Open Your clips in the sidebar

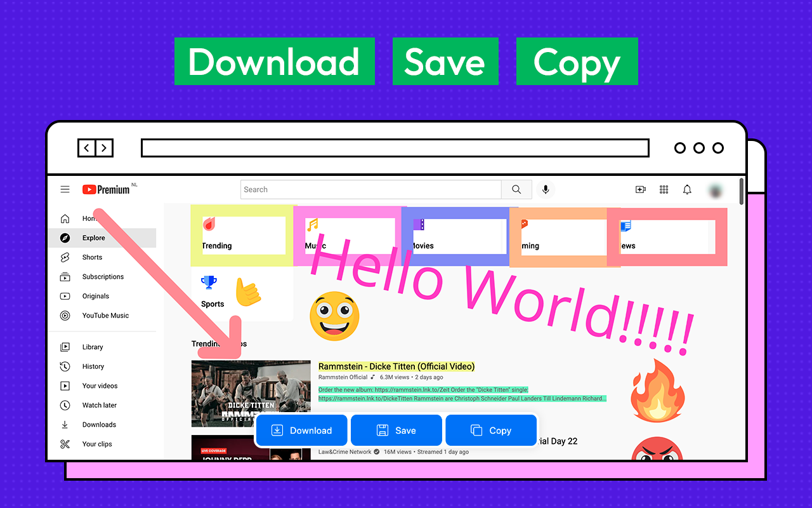(x=101, y=444)
